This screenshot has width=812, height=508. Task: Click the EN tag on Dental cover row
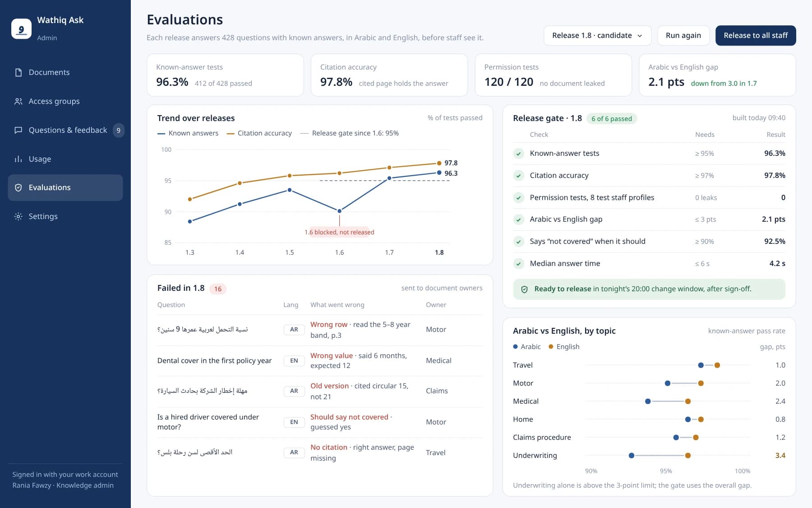(x=294, y=361)
